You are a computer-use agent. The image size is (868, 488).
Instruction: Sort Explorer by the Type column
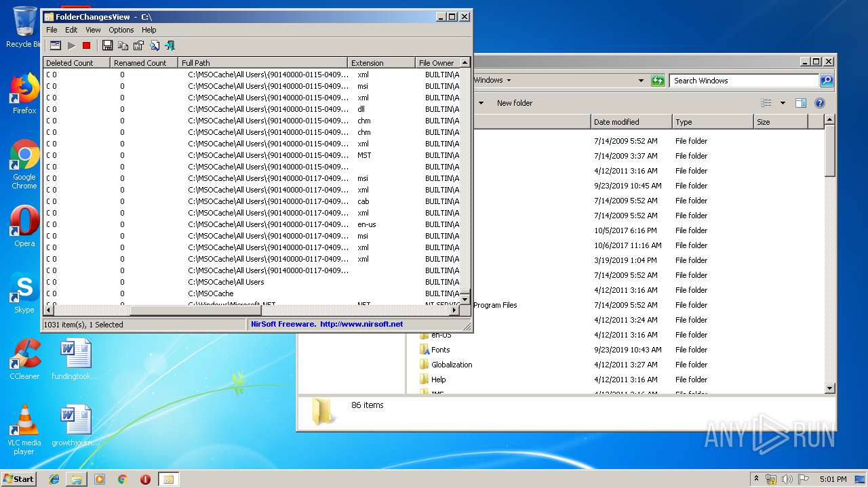pyautogui.click(x=713, y=122)
